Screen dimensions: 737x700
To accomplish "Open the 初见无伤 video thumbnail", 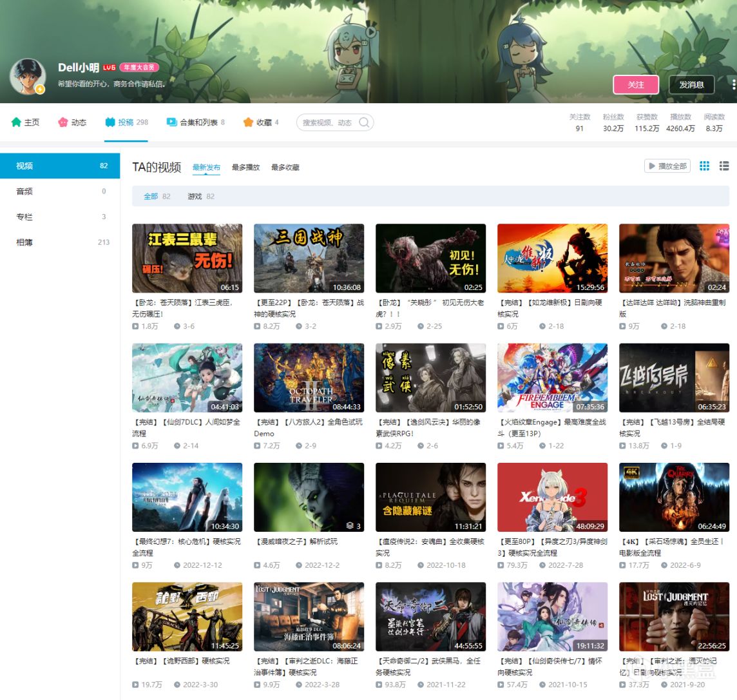I will pyautogui.click(x=430, y=258).
